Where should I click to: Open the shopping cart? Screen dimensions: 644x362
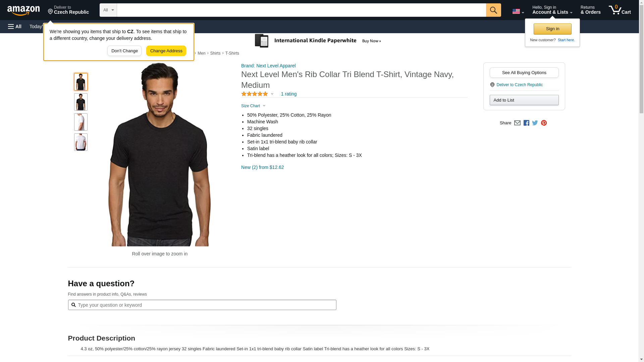pyautogui.click(x=620, y=10)
